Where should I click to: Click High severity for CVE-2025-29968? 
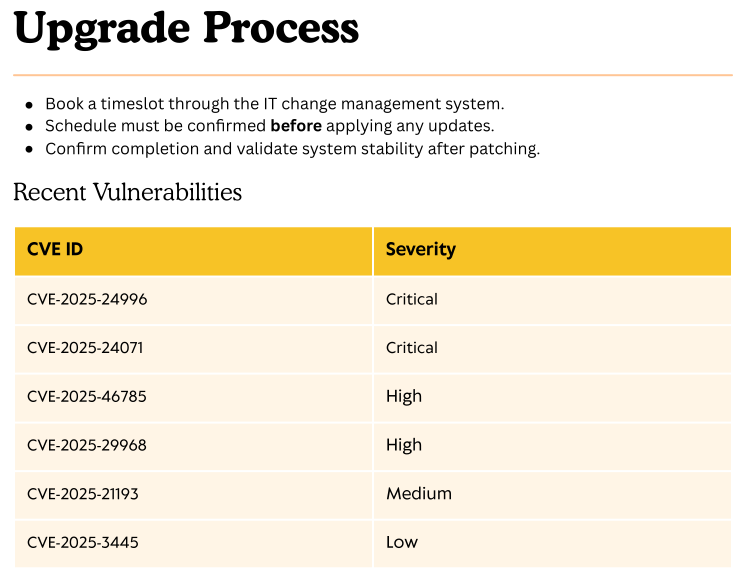click(404, 445)
